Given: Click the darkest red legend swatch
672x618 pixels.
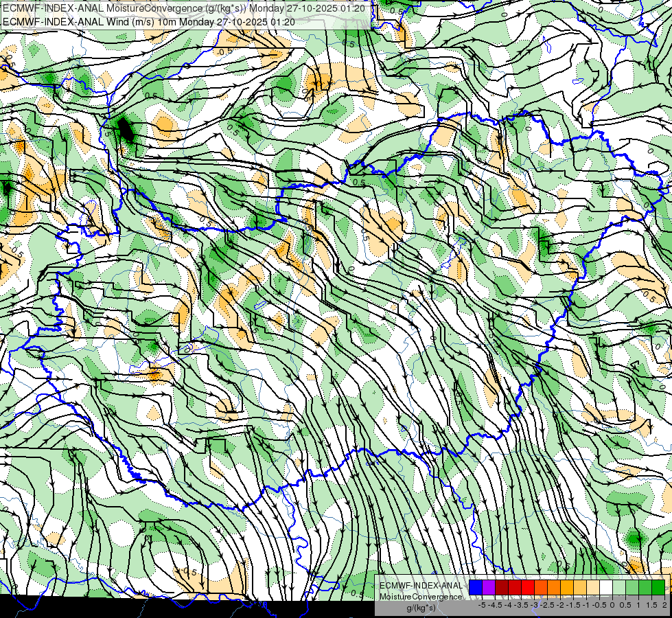Looking at the screenshot, I should (502, 587).
